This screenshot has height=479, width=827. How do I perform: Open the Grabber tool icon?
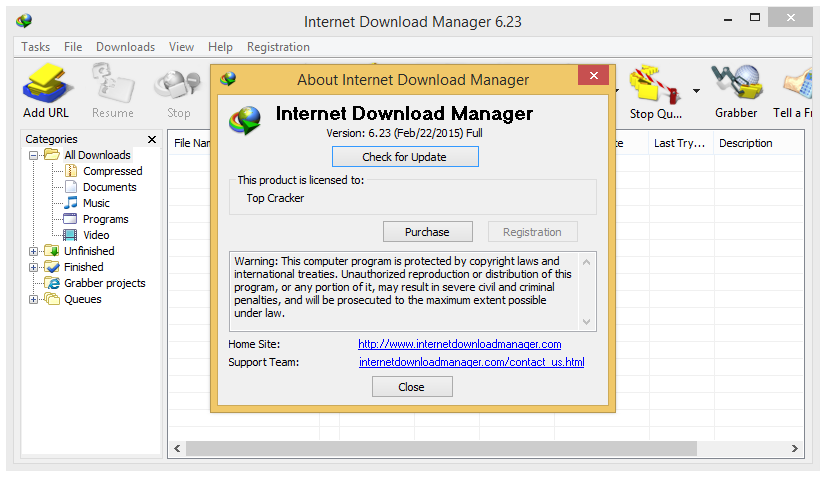(736, 83)
